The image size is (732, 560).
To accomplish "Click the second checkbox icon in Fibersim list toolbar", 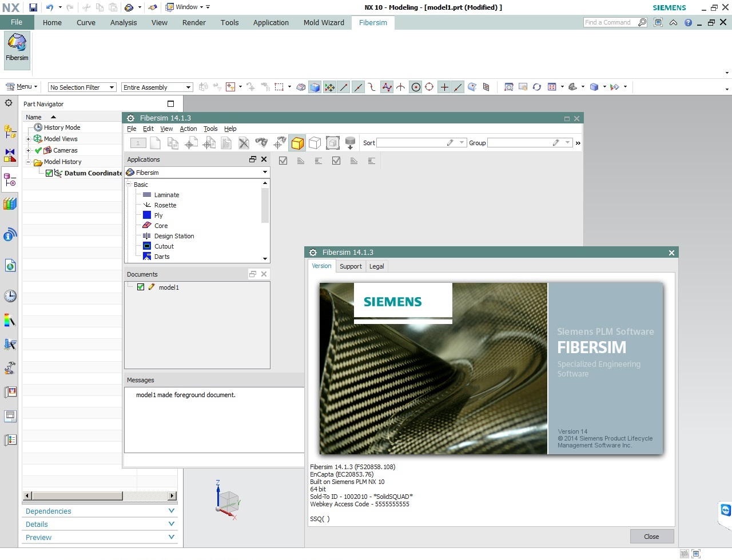I will pyautogui.click(x=336, y=161).
